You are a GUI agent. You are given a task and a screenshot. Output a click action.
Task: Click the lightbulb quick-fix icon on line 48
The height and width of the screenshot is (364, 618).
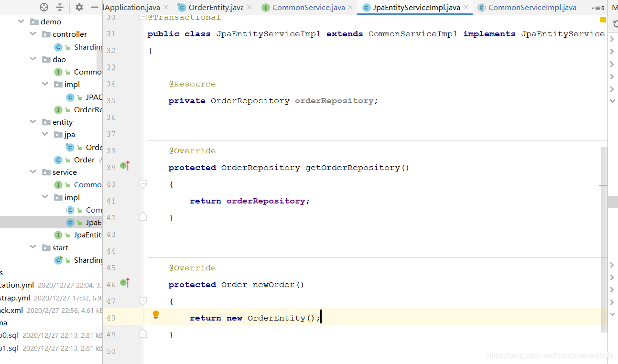tap(156, 315)
